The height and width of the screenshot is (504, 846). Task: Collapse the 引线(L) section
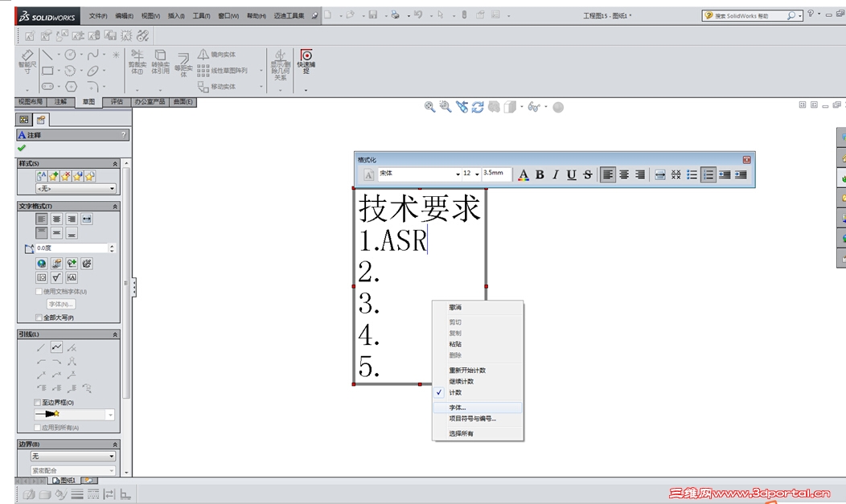[x=115, y=334]
